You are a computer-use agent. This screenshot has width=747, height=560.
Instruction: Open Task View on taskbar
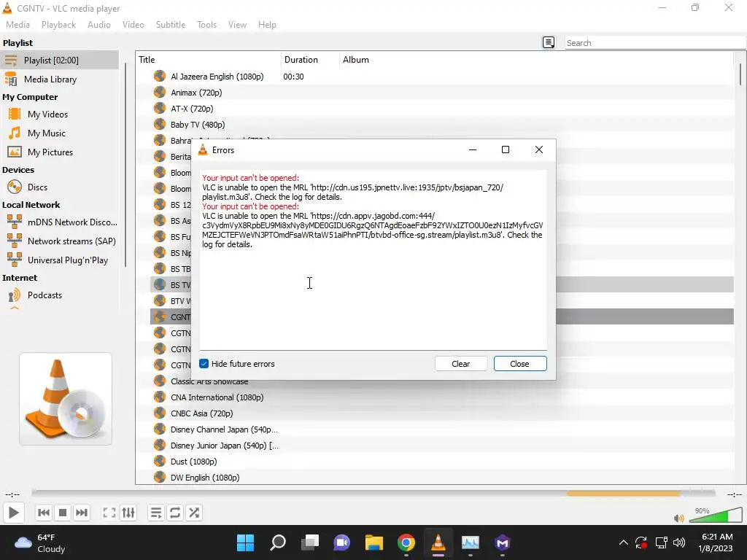coord(310,542)
